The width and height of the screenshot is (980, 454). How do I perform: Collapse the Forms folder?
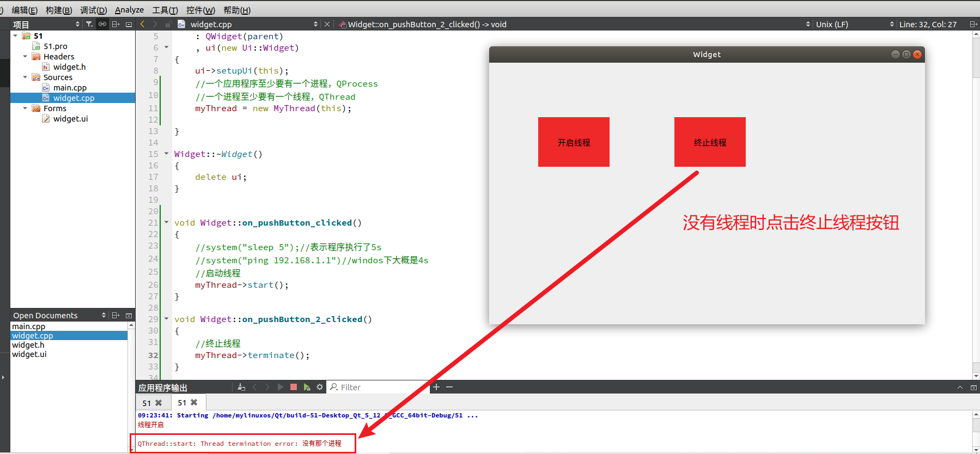(x=25, y=108)
